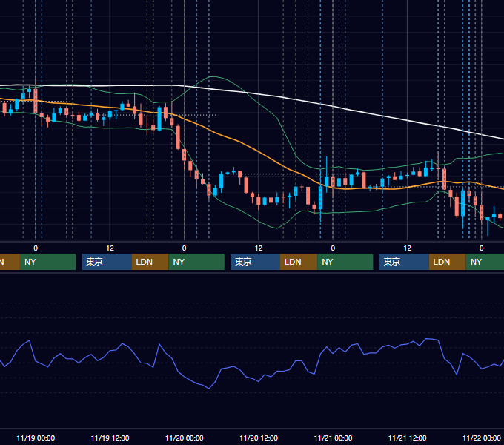Select the 東京 session block on 11/20

pyautogui.click(x=256, y=262)
